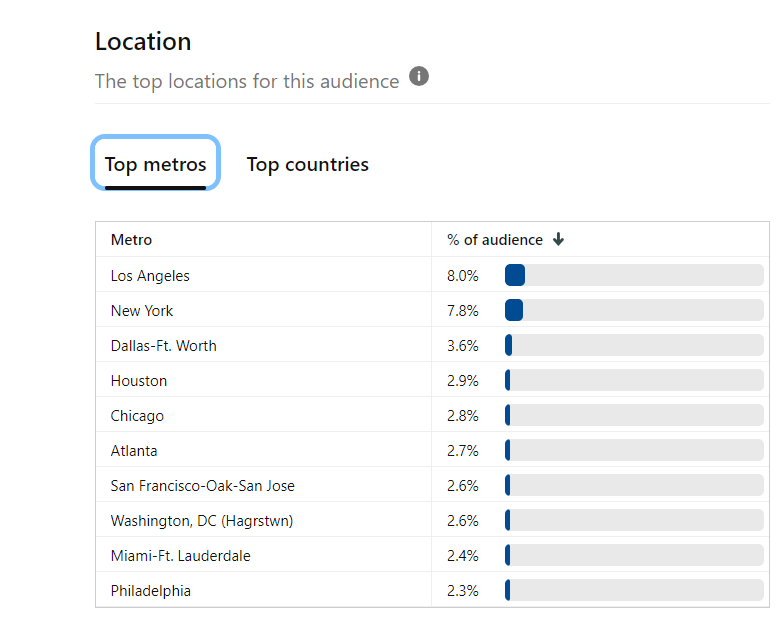Click the info icon beside location subtitle

(419, 77)
